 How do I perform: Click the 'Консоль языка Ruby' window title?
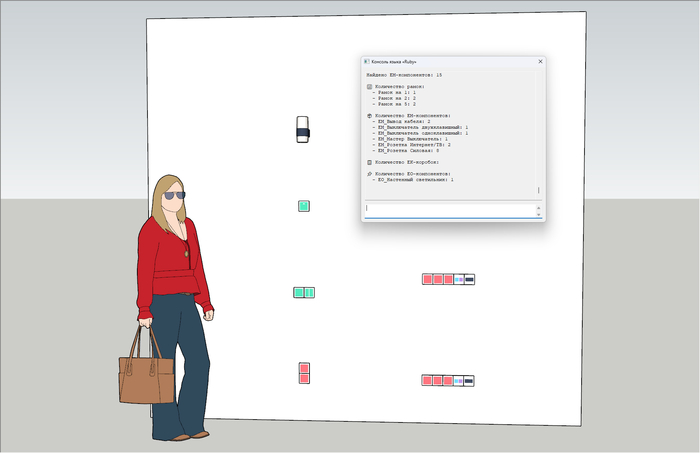(x=394, y=62)
